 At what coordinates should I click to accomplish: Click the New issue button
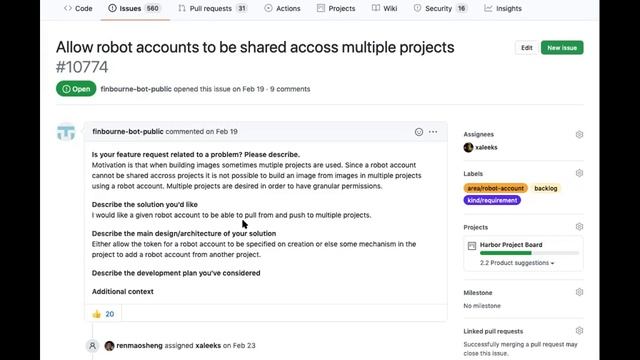pos(562,48)
